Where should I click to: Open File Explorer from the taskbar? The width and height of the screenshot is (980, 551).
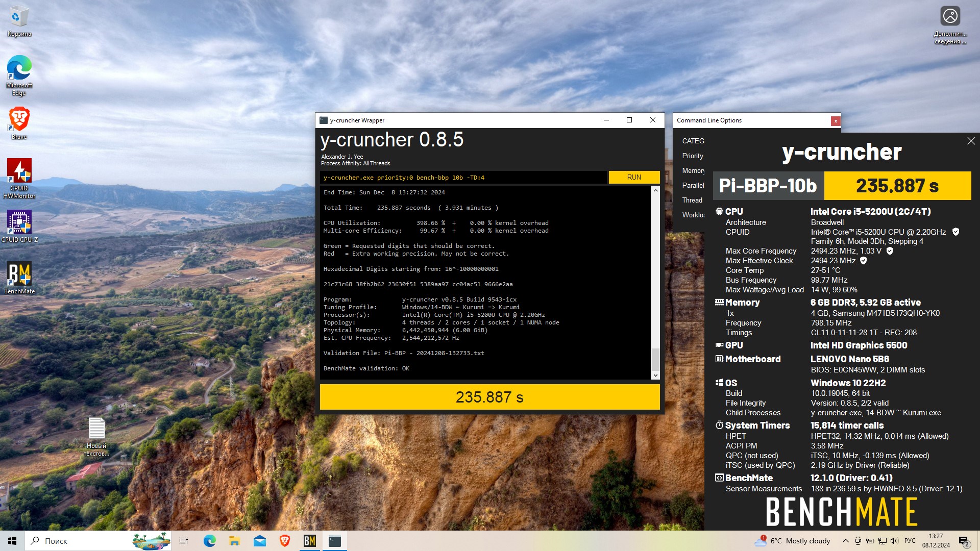(x=234, y=541)
